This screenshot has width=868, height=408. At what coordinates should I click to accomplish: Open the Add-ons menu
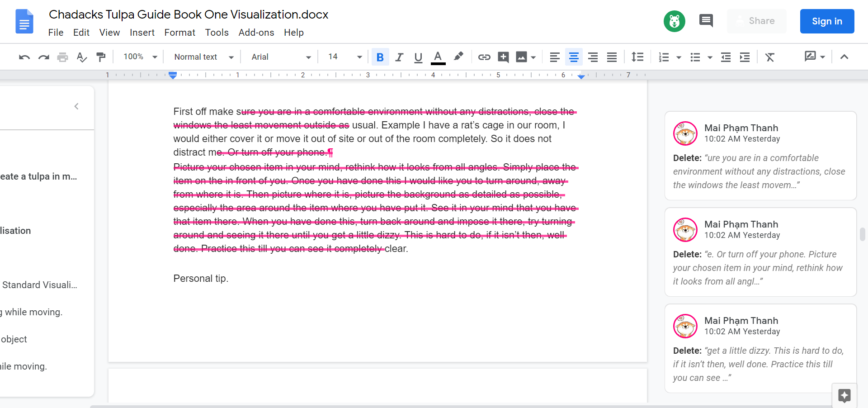pyautogui.click(x=256, y=33)
